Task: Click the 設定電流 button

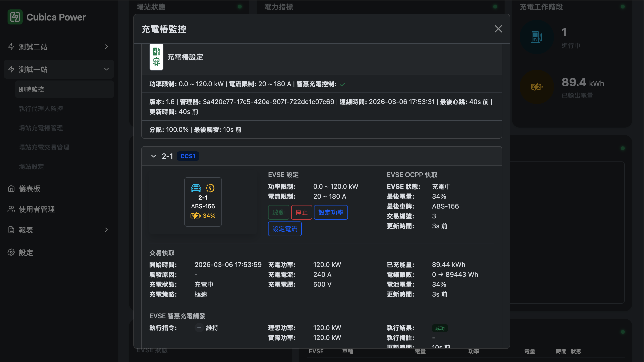Action: [285, 229]
